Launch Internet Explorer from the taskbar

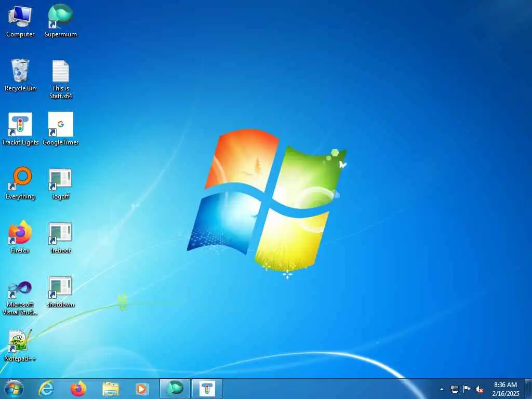click(46, 389)
